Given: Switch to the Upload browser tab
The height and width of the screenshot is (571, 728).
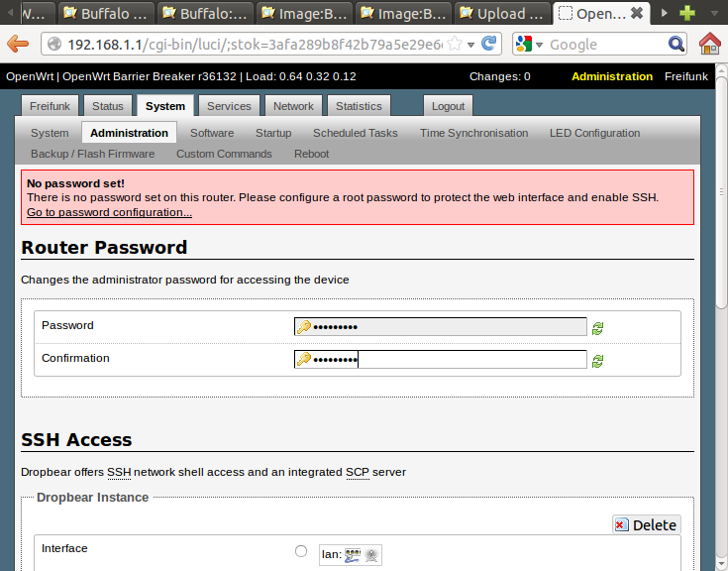Looking at the screenshot, I should 502,13.
